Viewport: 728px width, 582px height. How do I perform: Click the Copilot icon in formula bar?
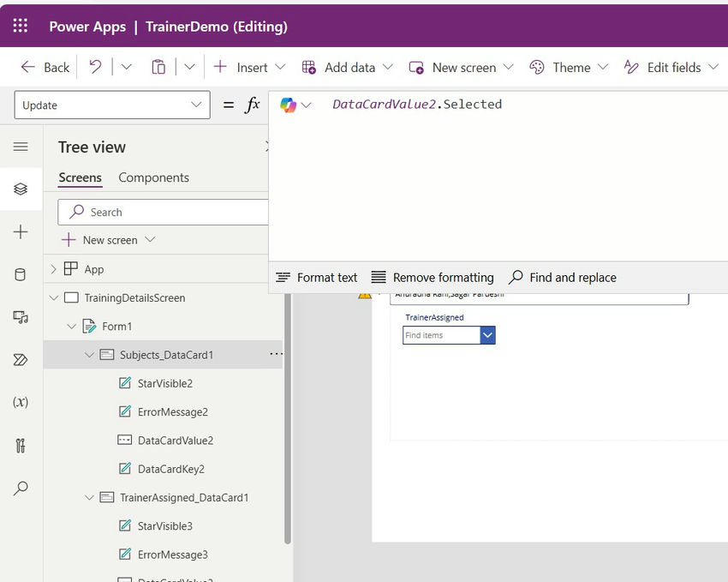[289, 105]
